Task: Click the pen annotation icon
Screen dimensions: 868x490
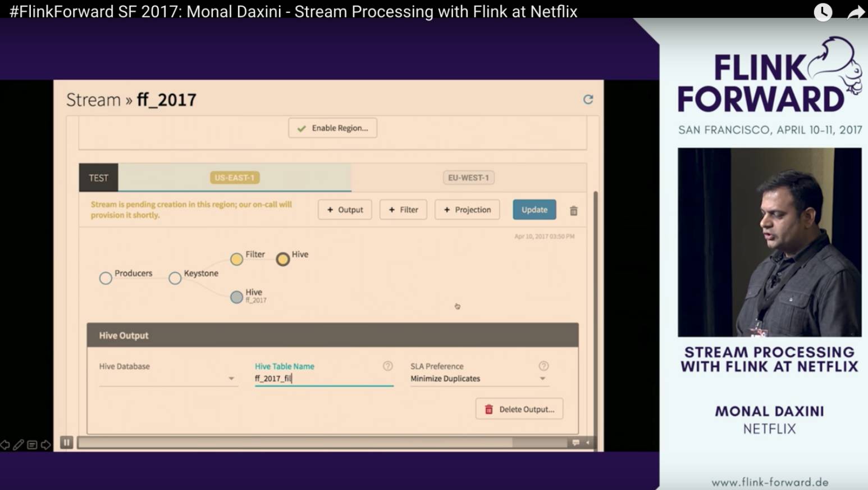Action: point(19,445)
